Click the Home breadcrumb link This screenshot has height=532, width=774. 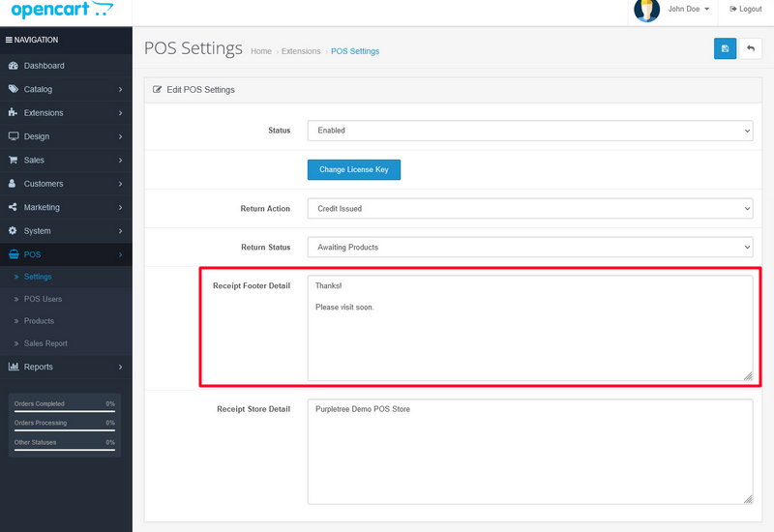pyautogui.click(x=261, y=51)
